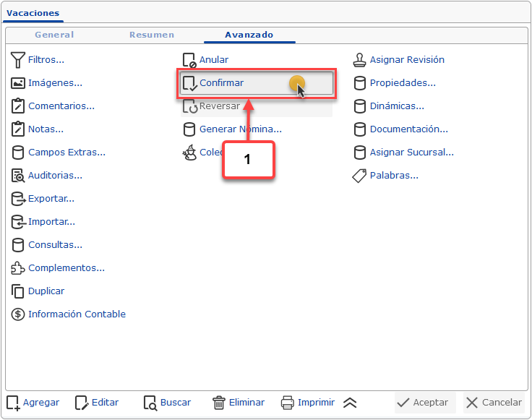Screen dimensions: 532x420
Task: Click the Generar Nómina cylinder icon
Action: [189, 129]
